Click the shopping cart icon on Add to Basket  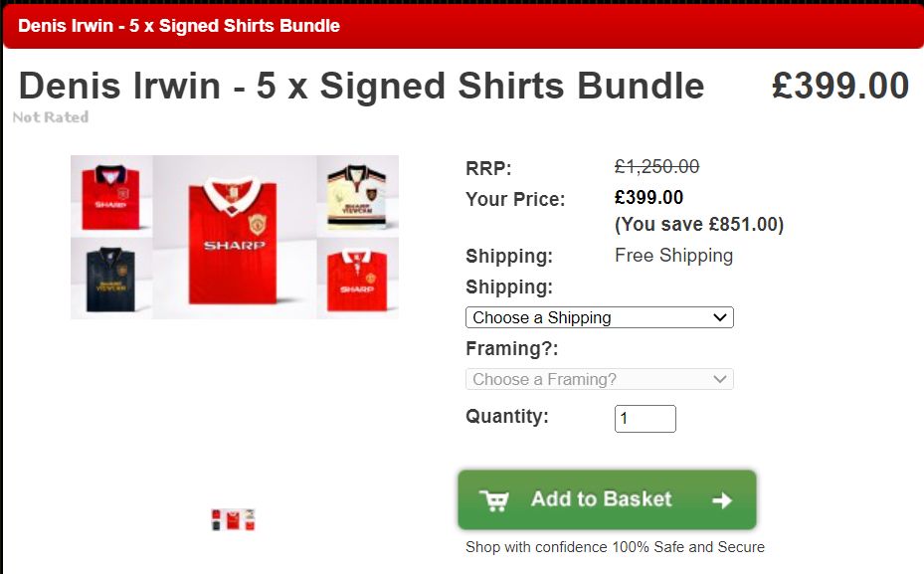[x=493, y=500]
